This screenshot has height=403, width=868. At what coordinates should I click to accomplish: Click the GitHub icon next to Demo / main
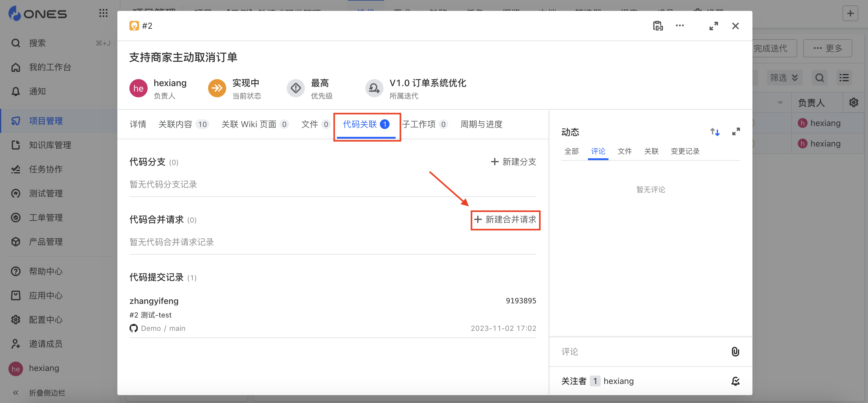(134, 328)
